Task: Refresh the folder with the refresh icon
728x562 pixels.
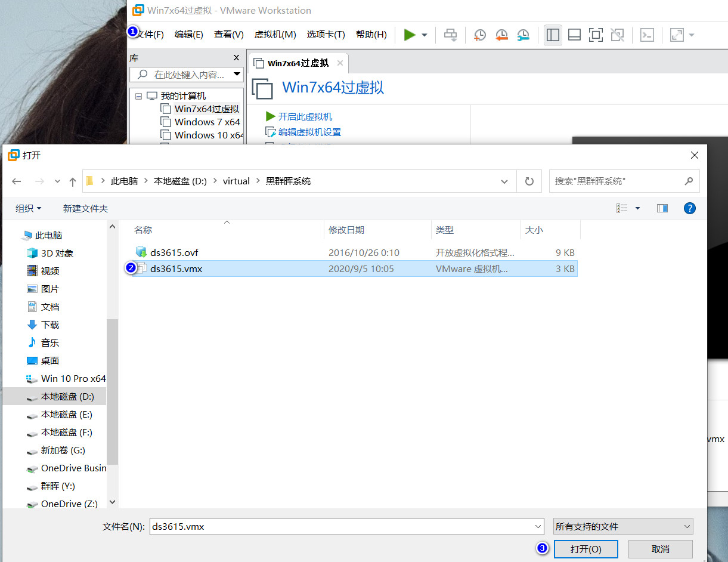Action: (529, 181)
